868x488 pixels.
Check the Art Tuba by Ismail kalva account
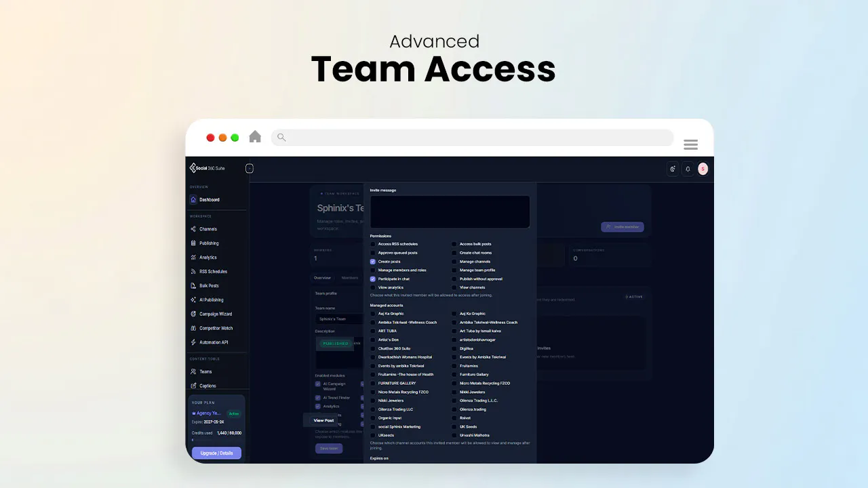(454, 331)
